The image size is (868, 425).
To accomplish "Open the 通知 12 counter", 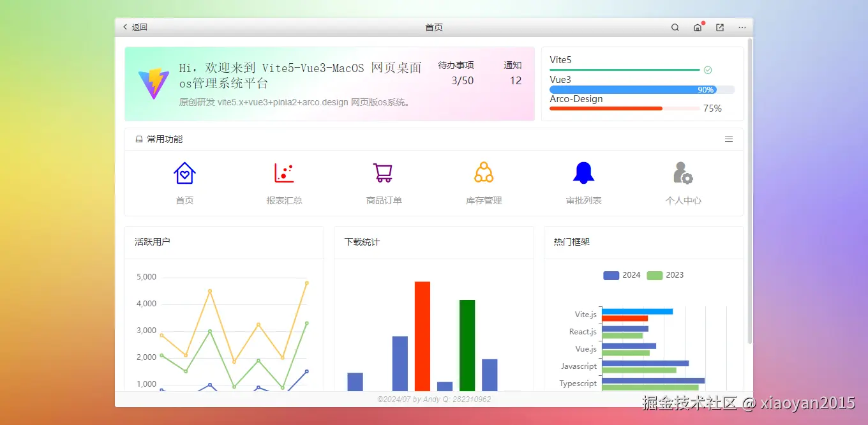I will pos(513,73).
